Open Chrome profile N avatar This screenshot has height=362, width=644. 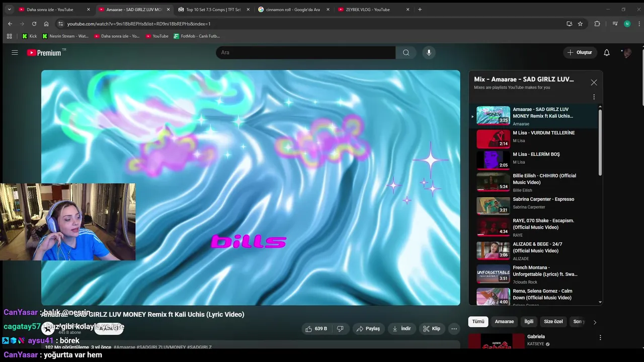pos(627,24)
